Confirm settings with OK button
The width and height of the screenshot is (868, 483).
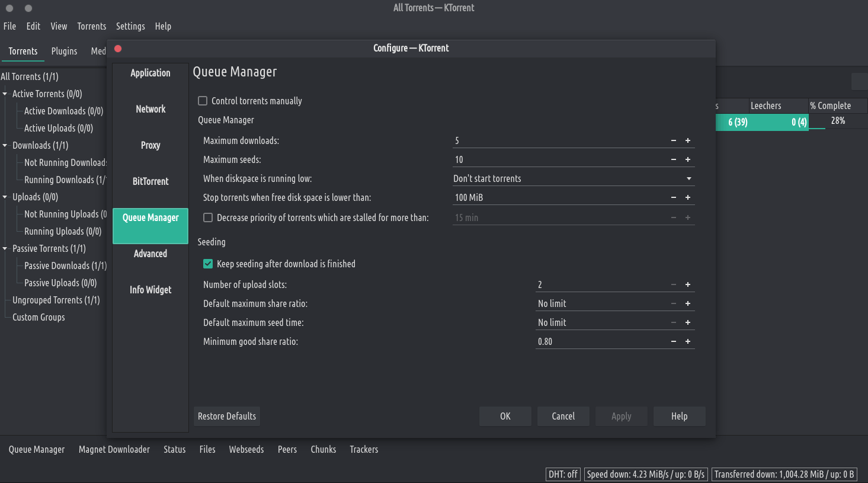click(505, 416)
